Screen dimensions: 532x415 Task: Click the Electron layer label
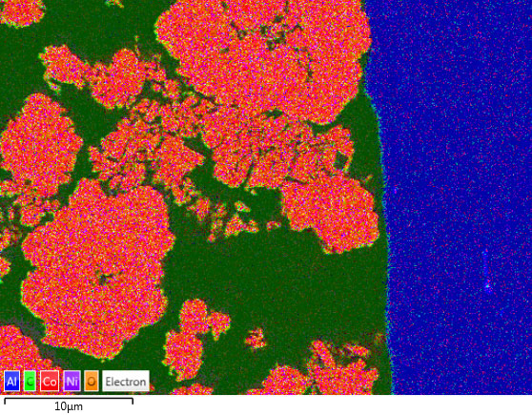126,381
